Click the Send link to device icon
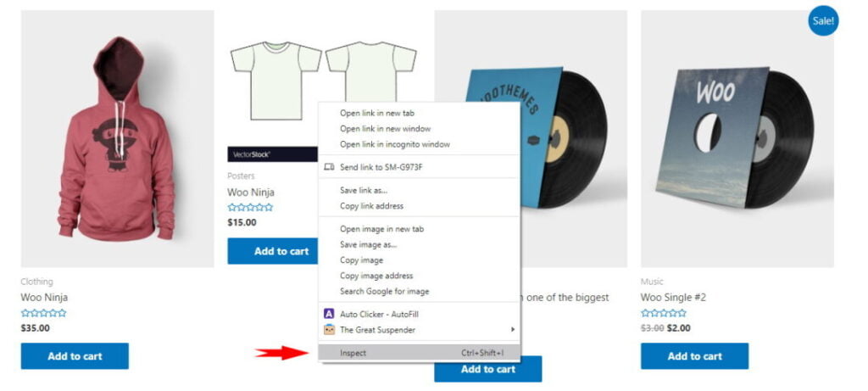This screenshot has height=391, width=868. (329, 167)
